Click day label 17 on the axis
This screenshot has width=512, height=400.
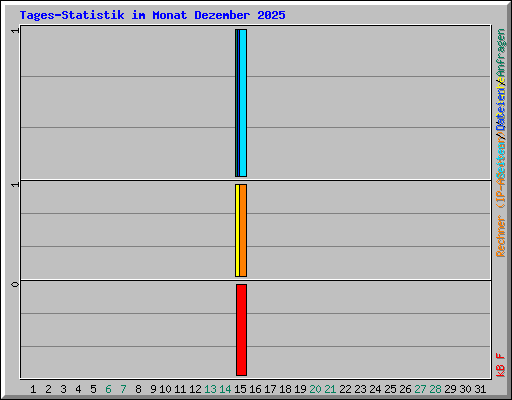pyautogui.click(x=270, y=389)
